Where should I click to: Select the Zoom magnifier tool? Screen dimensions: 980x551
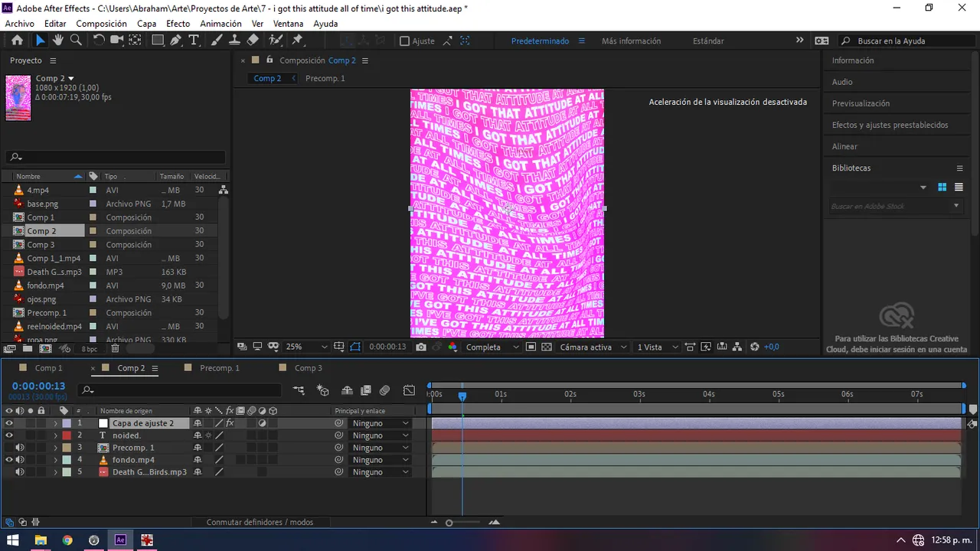(x=76, y=41)
